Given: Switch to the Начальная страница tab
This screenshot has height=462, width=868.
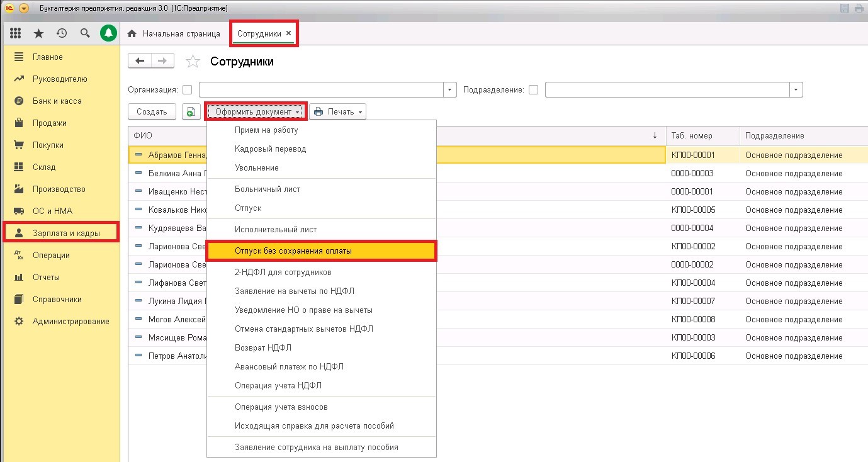Looking at the screenshot, I should (174, 33).
